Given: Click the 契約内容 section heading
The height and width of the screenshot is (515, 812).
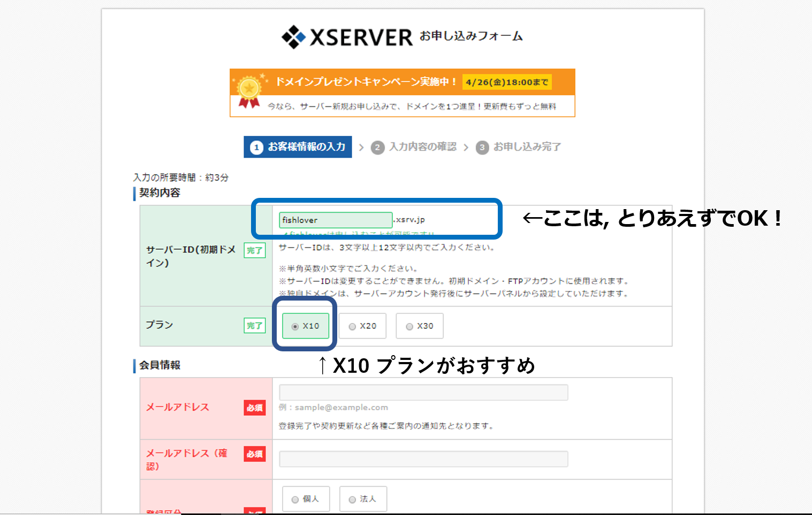Looking at the screenshot, I should point(160,193).
